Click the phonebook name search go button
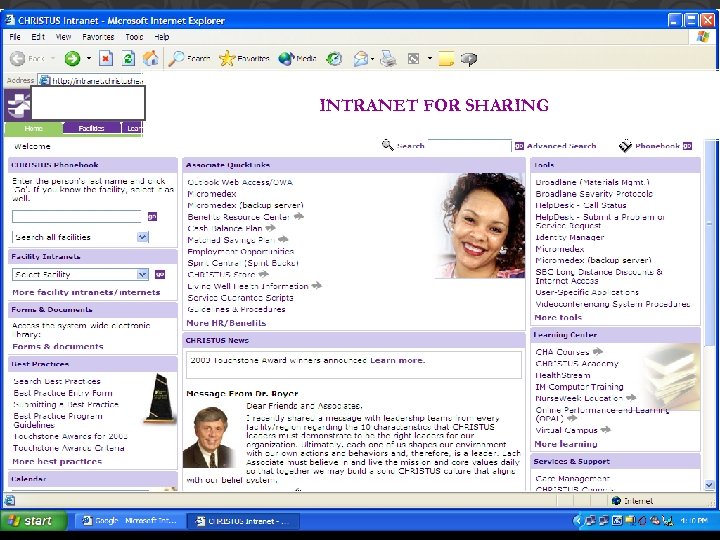 point(152,216)
